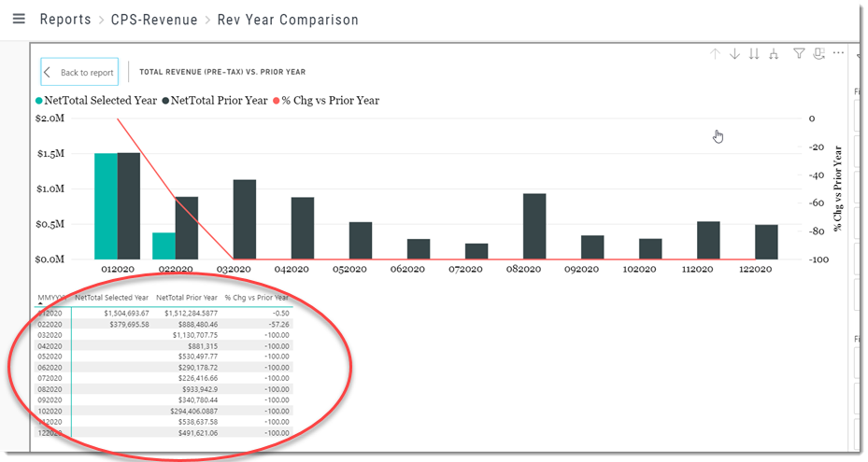Toggle % Chg vs Prior Year legend
The height and width of the screenshot is (462, 868).
point(327,100)
